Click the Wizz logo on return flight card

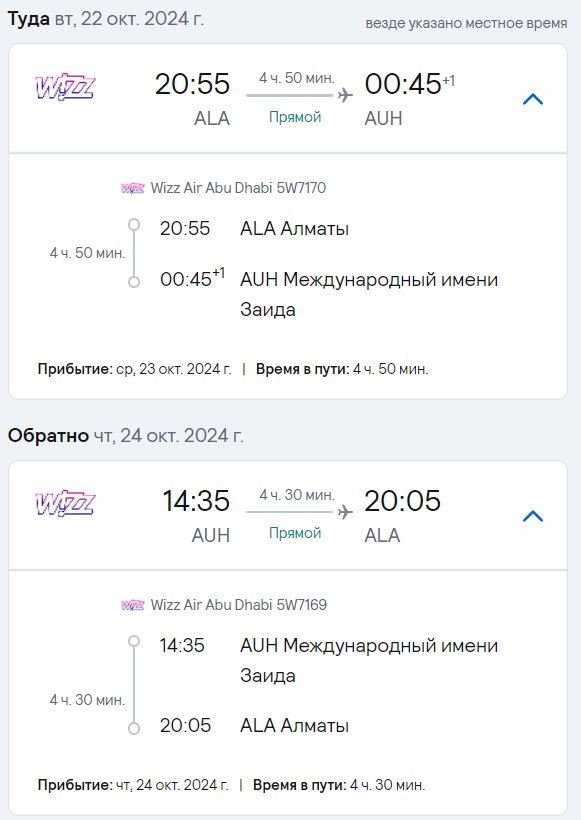point(65,504)
